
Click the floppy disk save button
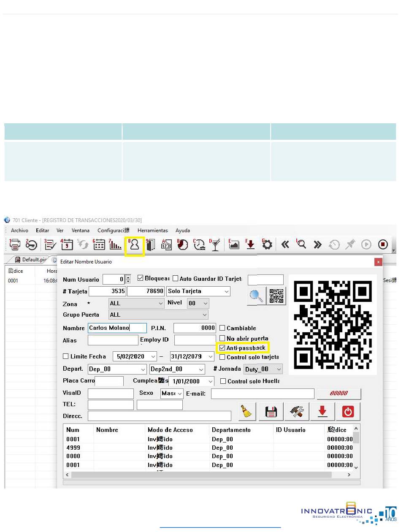[x=271, y=411]
